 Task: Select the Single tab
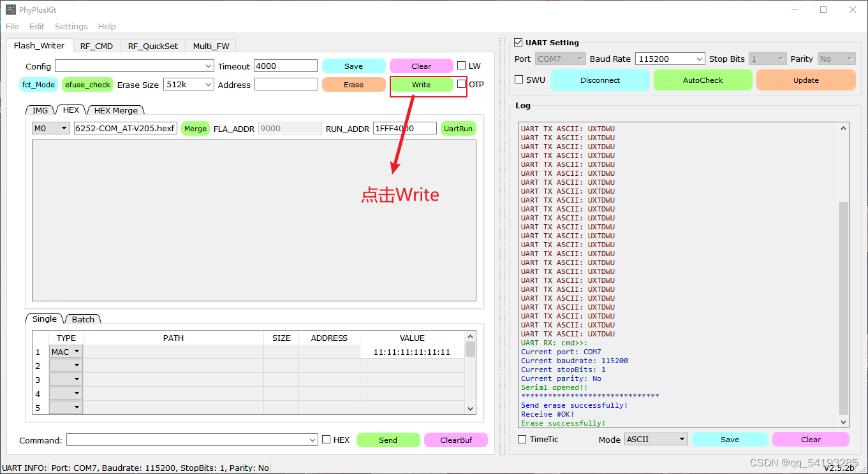[45, 319]
